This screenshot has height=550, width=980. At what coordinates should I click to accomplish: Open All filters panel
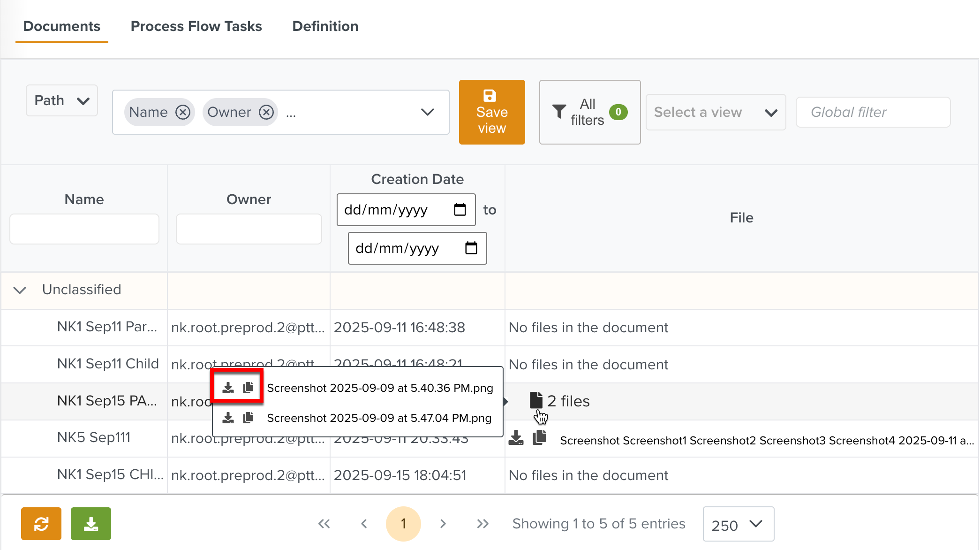(x=589, y=112)
